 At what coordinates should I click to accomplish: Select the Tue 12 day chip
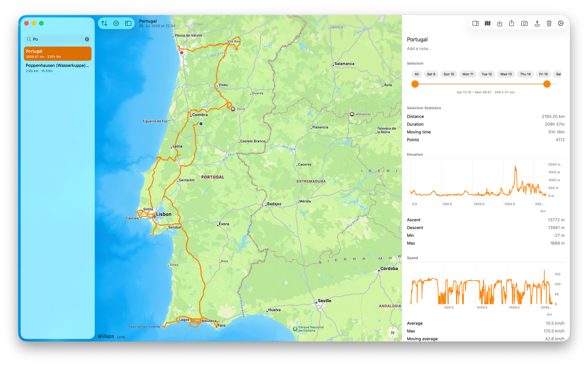click(x=487, y=74)
